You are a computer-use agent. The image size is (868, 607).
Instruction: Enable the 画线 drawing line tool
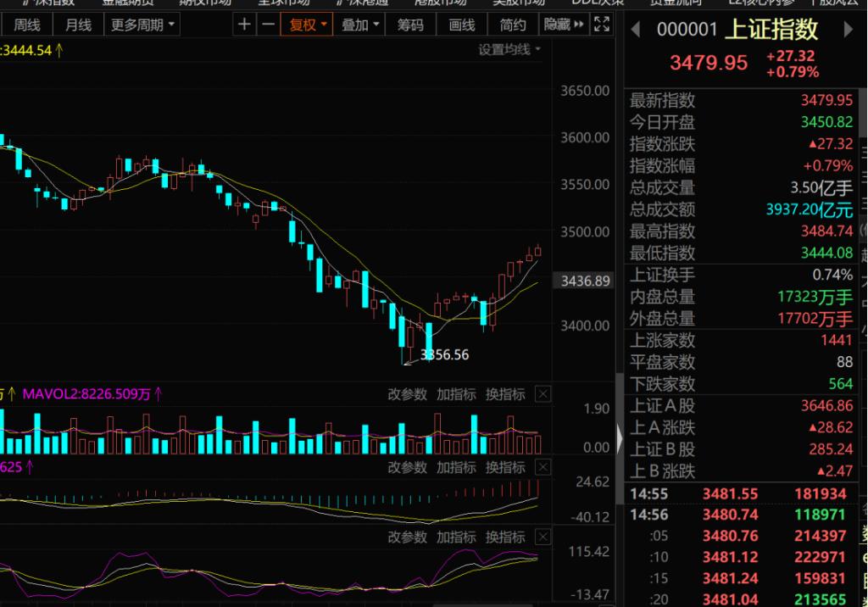point(462,25)
